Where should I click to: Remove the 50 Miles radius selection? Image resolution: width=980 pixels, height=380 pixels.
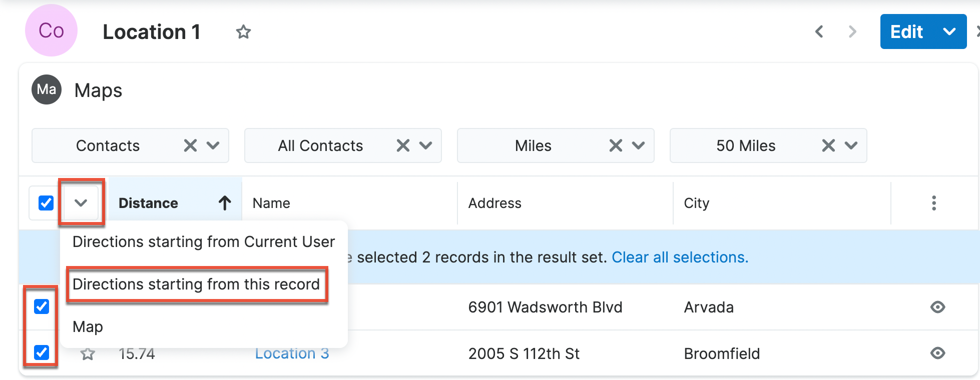coord(828,145)
